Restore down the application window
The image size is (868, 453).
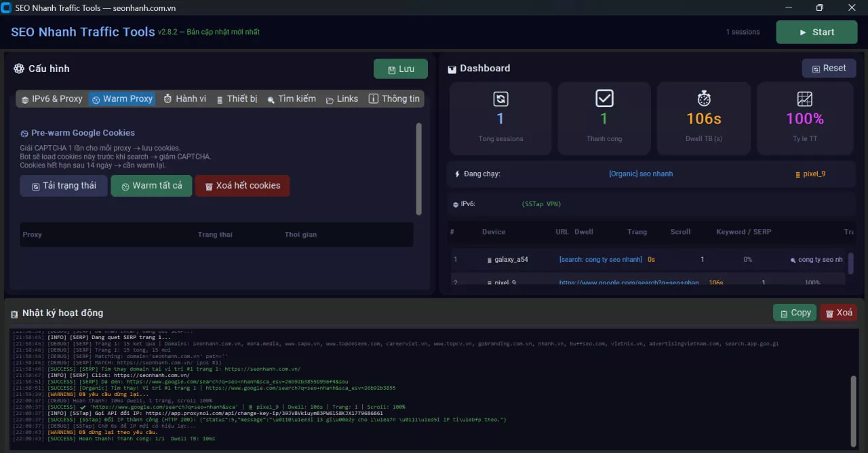pos(820,7)
